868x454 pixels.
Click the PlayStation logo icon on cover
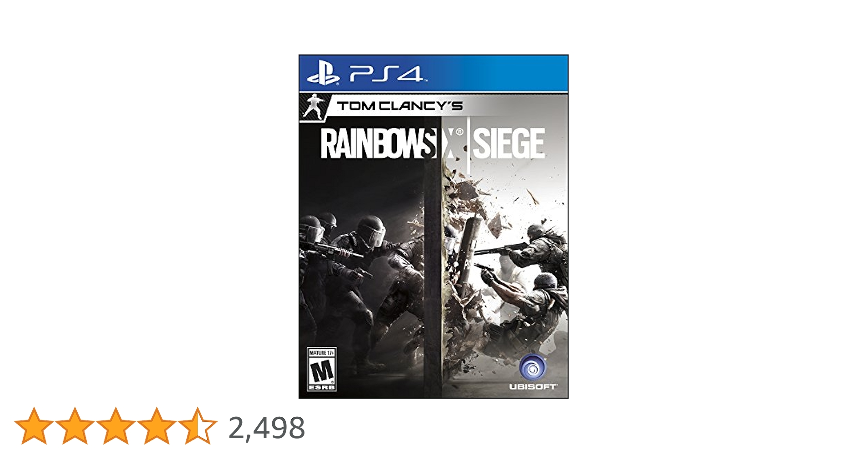pos(323,74)
